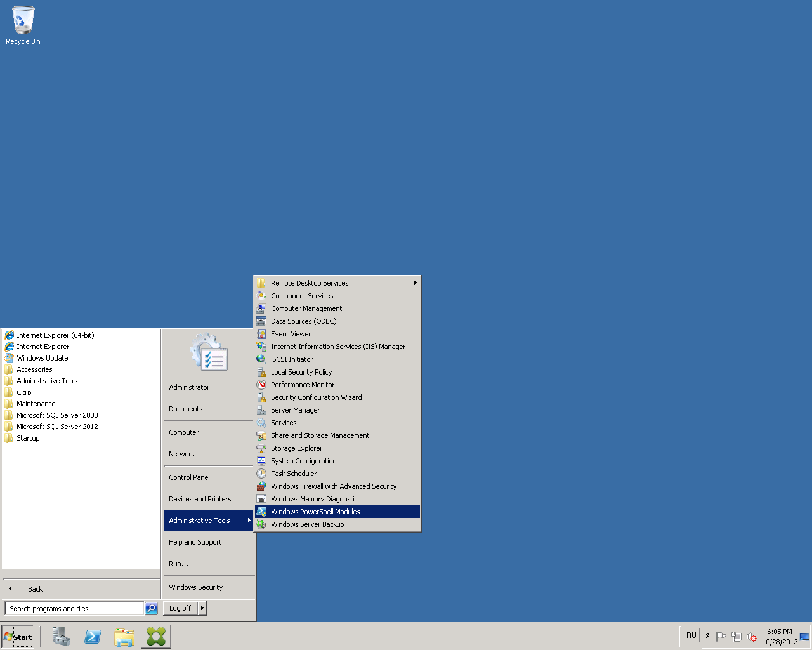Screen dimensions: 812x650
Task: Click the IIS Manager icon
Action: 261,347
